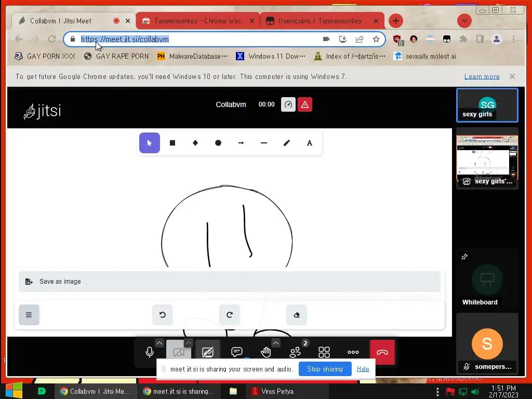Switch to Tampermonkey Chrome Web Store tab
Image resolution: width=532 pixels, height=399 pixels.
(x=198, y=21)
